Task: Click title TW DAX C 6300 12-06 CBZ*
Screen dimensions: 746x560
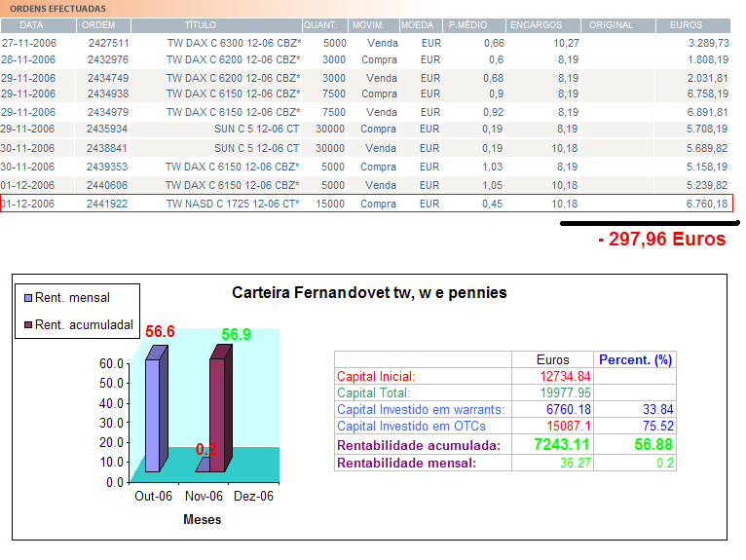Action: [234, 43]
